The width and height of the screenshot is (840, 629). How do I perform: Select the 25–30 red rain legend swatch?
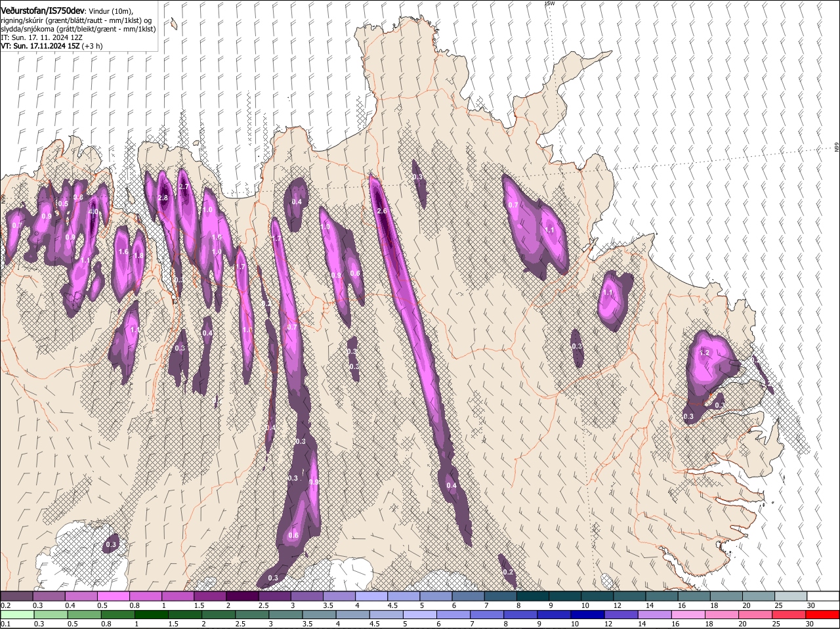[x=789, y=615]
